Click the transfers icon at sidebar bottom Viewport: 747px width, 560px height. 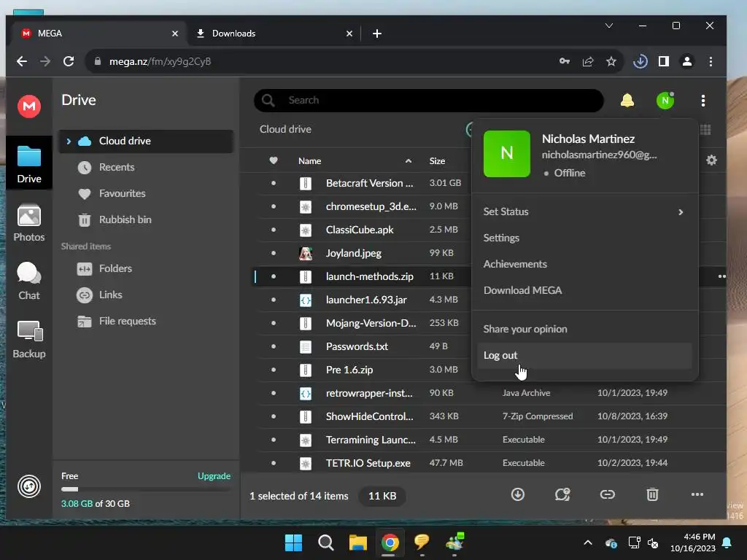point(29,486)
